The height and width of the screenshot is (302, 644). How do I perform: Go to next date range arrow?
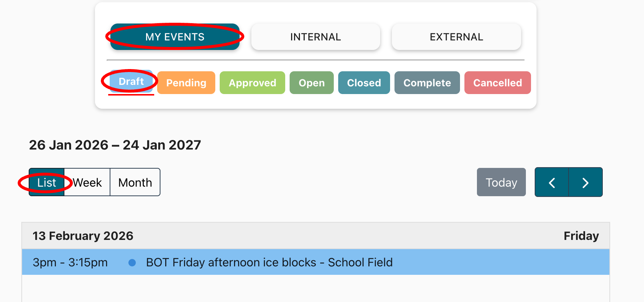tap(585, 182)
